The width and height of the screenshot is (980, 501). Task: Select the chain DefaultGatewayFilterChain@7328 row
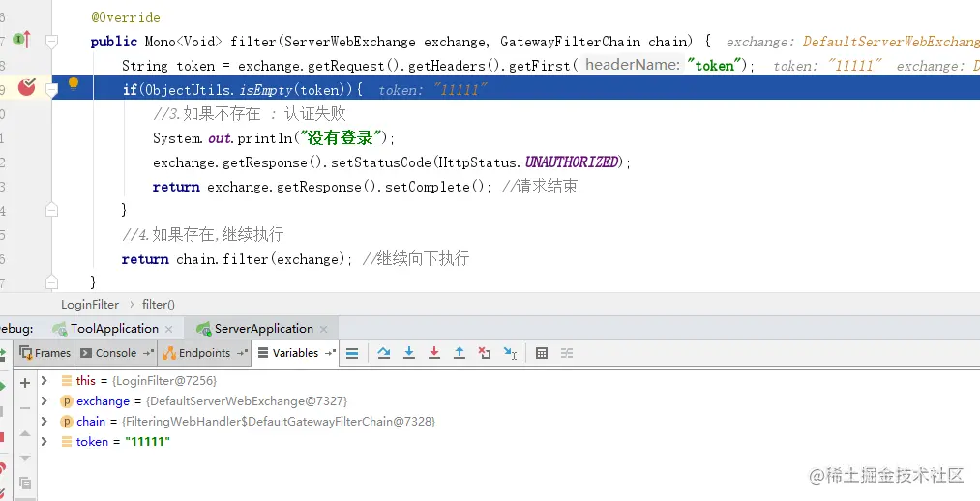(x=509, y=422)
